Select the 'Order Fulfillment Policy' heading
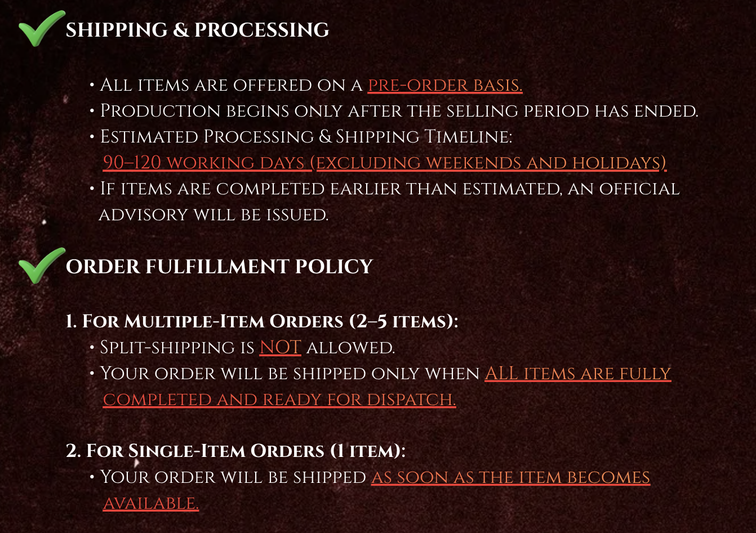The image size is (756, 533). (219, 266)
